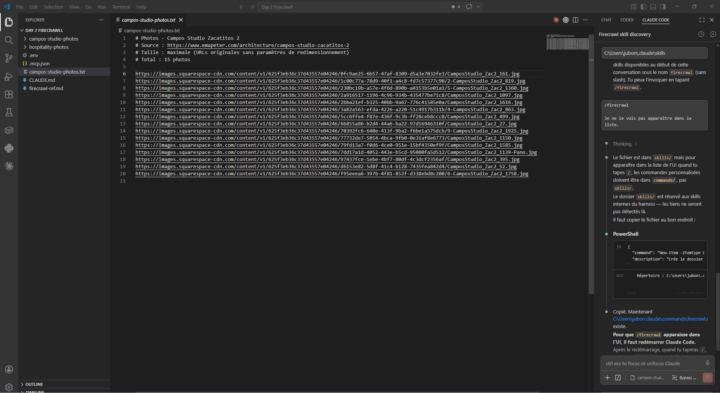Send message with the red arrow button
Screen dimensions: 720x393
point(708,378)
